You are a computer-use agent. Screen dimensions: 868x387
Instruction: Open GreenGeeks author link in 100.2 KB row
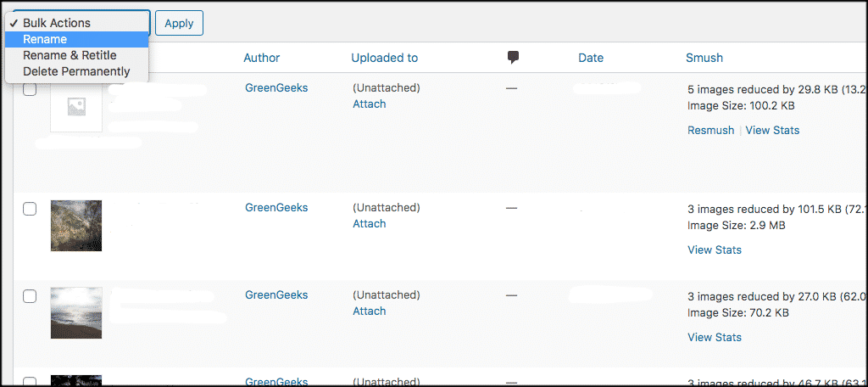(x=276, y=87)
